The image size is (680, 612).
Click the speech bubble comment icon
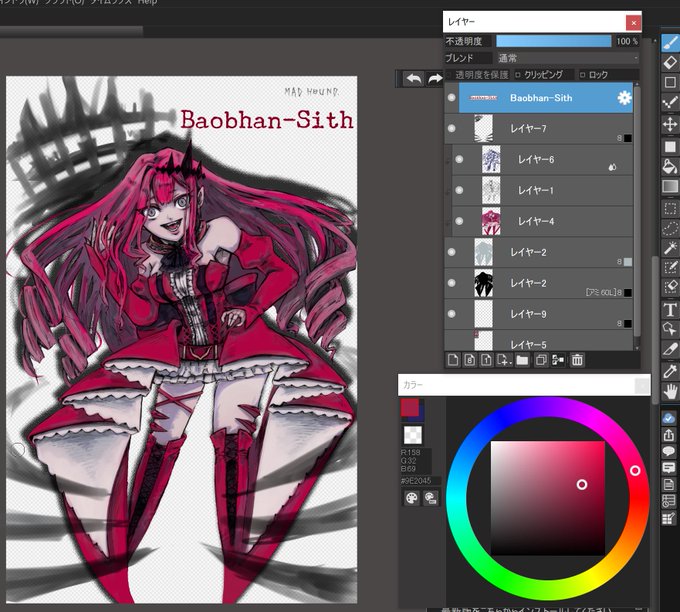click(x=669, y=452)
